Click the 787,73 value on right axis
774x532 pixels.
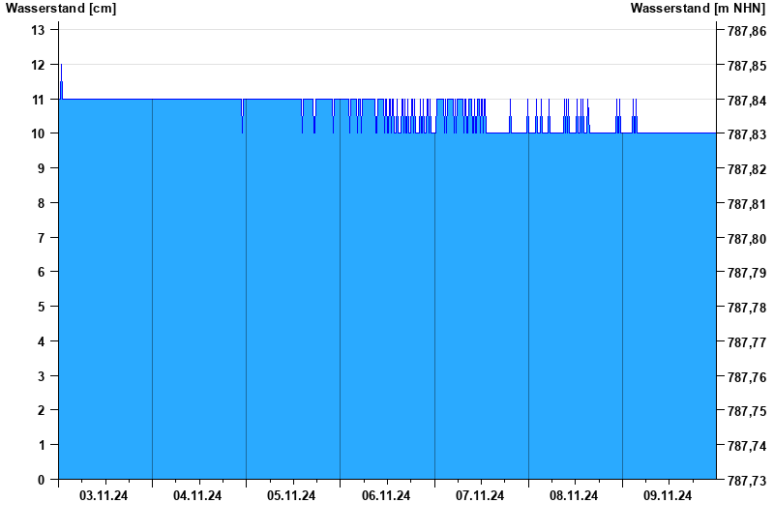coord(746,481)
